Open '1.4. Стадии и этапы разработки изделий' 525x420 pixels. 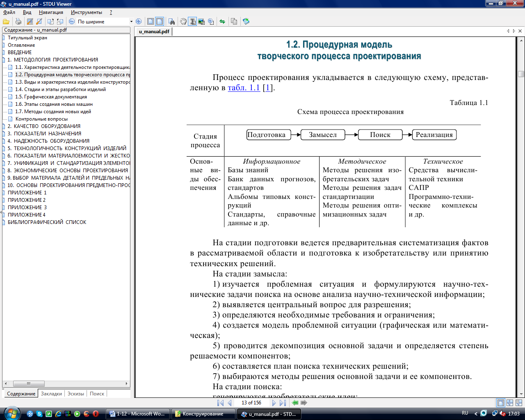click(60, 89)
